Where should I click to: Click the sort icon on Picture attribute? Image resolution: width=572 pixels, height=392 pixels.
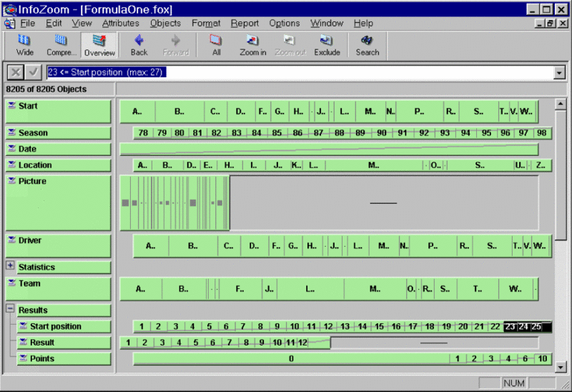pyautogui.click(x=12, y=181)
